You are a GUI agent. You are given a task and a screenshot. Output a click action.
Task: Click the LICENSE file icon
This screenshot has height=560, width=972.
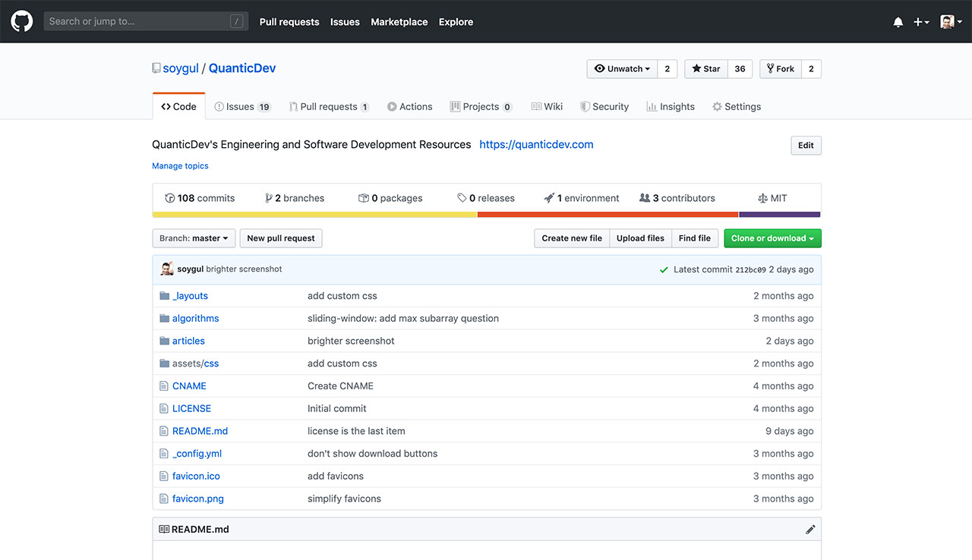pos(164,409)
